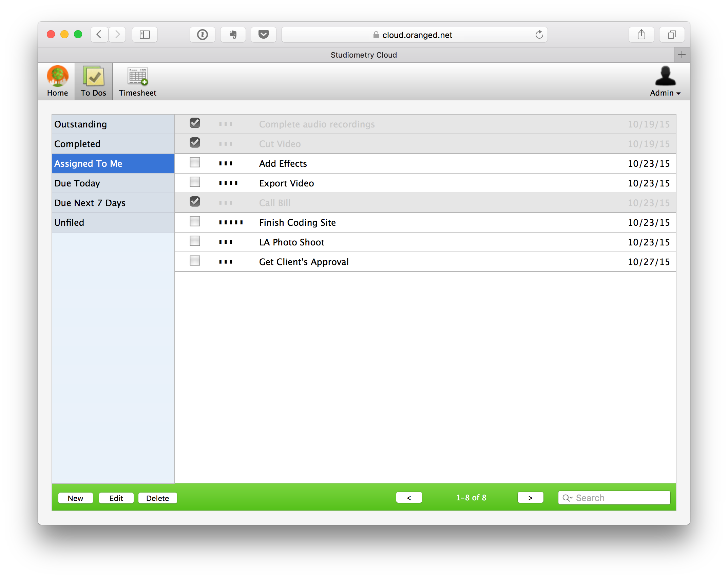Click the cloud.oranged.net address bar
Image resolution: width=728 pixels, height=579 pixels.
(415, 35)
